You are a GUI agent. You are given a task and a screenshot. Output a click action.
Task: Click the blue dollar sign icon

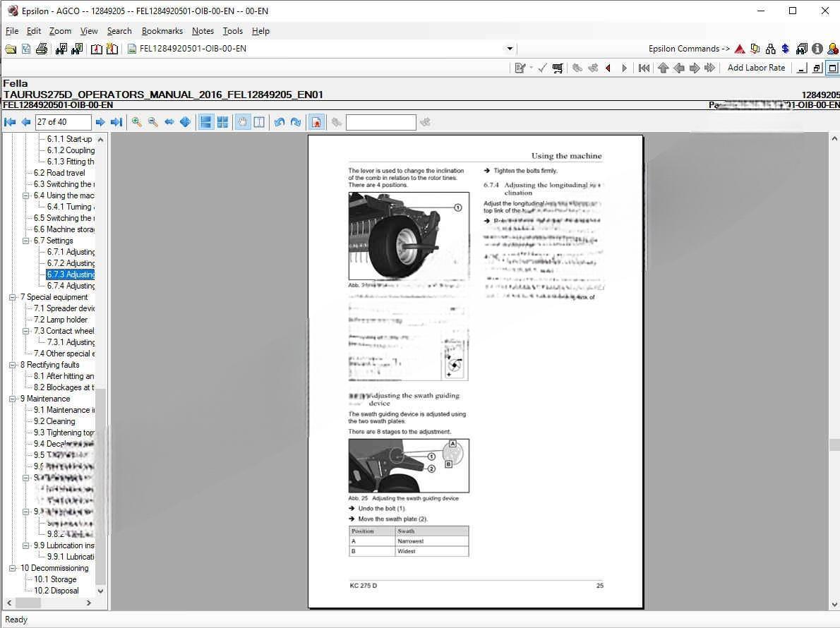tap(785, 49)
